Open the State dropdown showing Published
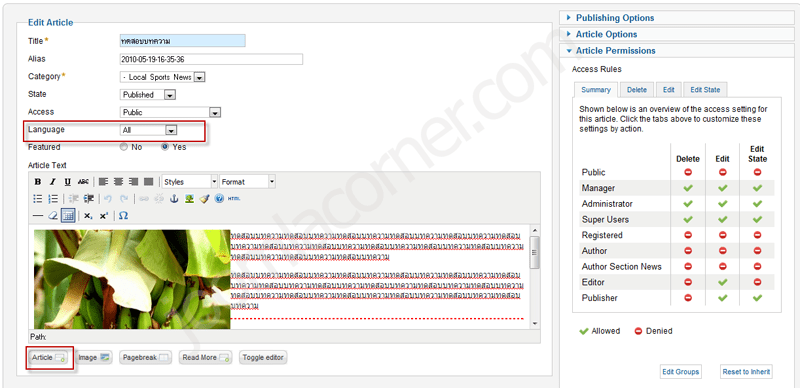 pos(148,94)
